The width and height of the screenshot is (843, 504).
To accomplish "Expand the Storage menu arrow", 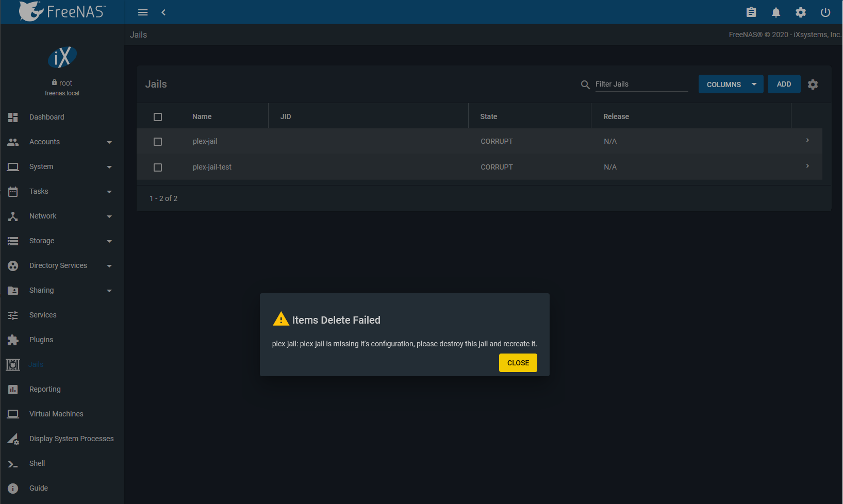I will pyautogui.click(x=109, y=241).
